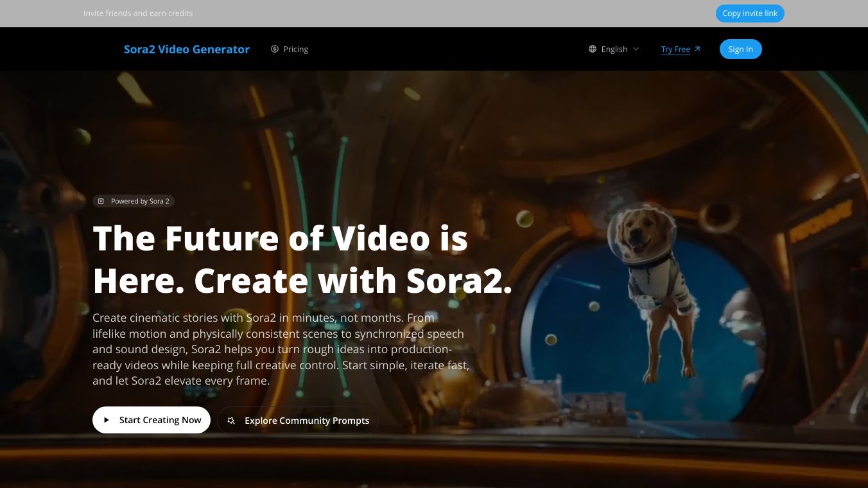Open the Try Free link

tap(675, 49)
